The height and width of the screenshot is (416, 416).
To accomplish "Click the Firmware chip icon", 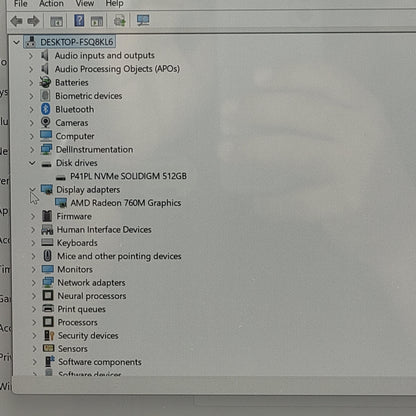I will pyautogui.click(x=47, y=216).
